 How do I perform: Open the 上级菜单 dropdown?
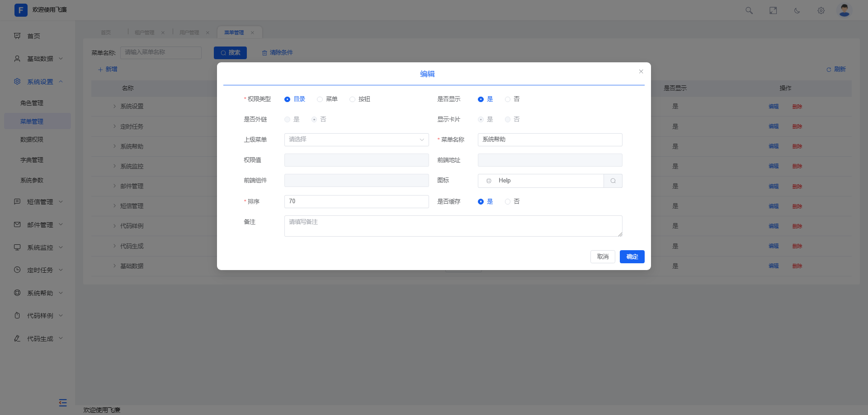tap(356, 140)
